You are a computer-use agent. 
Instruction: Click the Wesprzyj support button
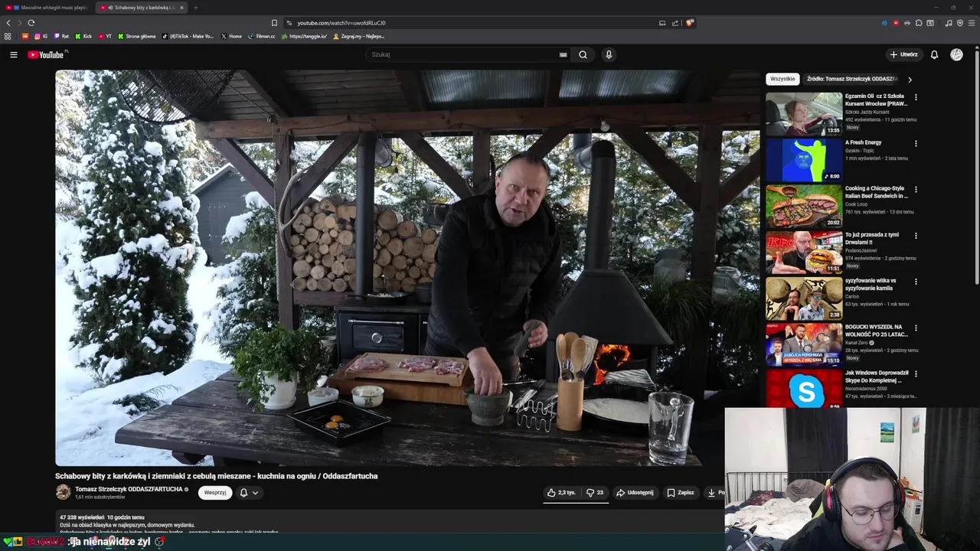pyautogui.click(x=215, y=493)
